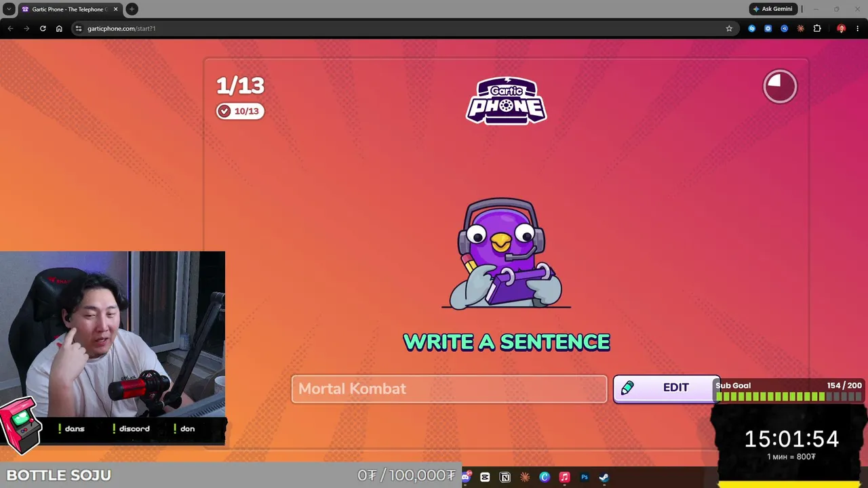The height and width of the screenshot is (488, 868).
Task: Reload the Gartic Phone page
Action: coord(43,28)
